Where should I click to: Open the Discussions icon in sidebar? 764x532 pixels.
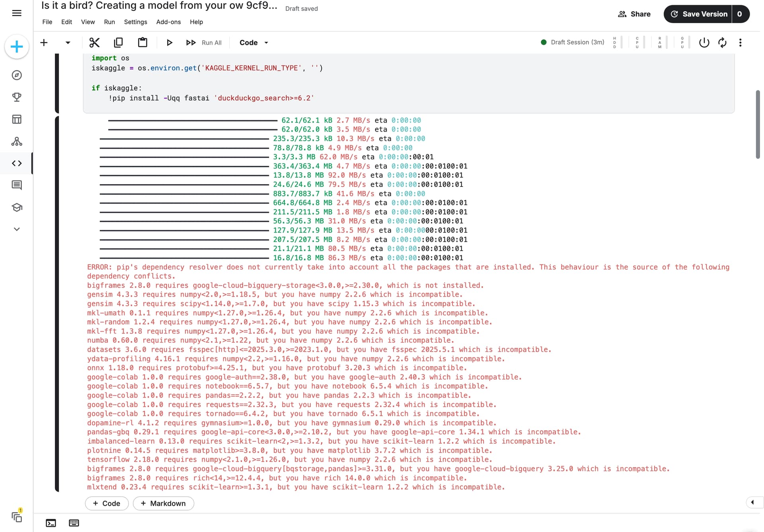click(x=17, y=185)
